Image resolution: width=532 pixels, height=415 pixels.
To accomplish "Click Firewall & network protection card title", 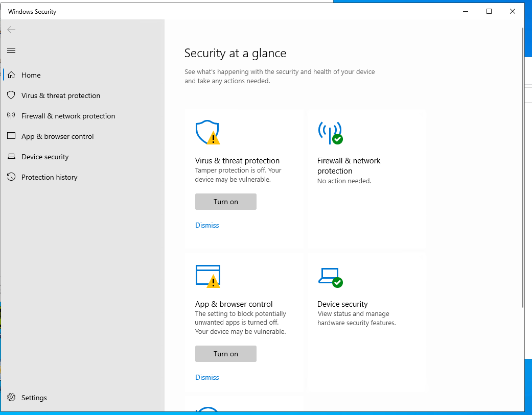I will click(x=349, y=166).
